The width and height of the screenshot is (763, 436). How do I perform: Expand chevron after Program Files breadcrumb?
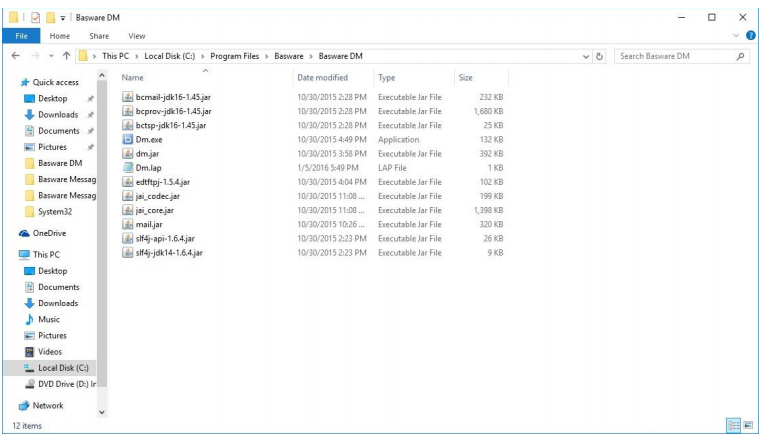point(267,56)
